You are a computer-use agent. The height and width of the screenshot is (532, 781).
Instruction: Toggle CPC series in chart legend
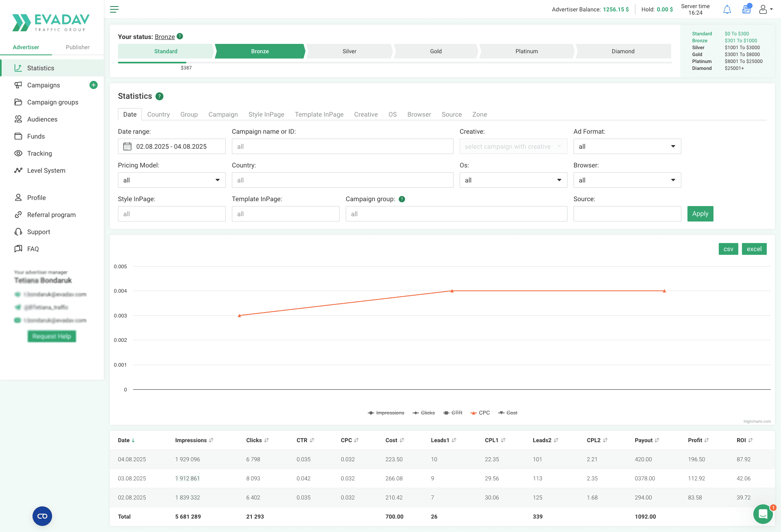(480, 413)
